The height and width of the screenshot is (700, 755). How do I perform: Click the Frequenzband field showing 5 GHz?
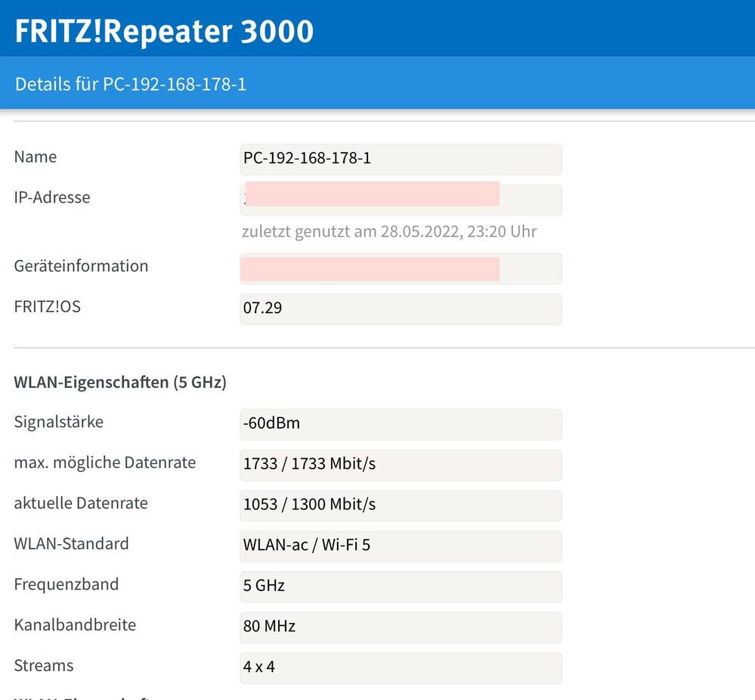401,587
